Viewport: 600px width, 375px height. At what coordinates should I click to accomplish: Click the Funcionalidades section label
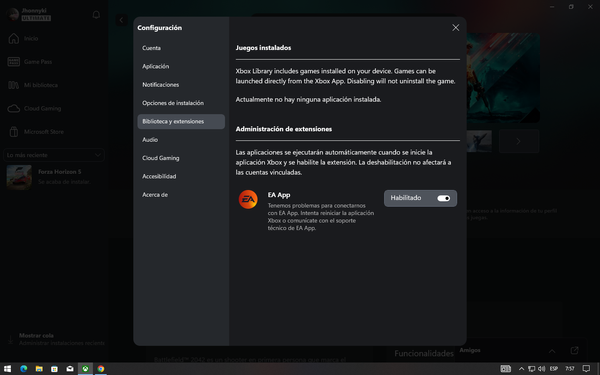coord(424,354)
